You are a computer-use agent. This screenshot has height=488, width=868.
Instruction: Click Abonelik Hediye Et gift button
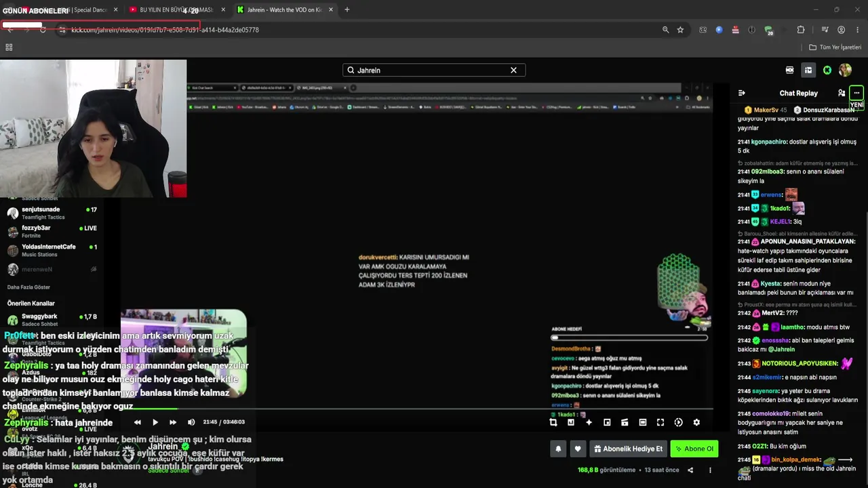click(x=628, y=449)
